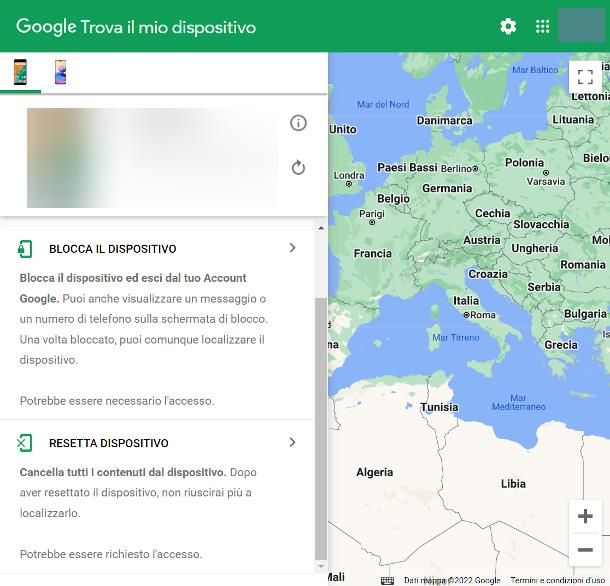Click the account avatar in header
Screen dimensions: 610x586
582,26
